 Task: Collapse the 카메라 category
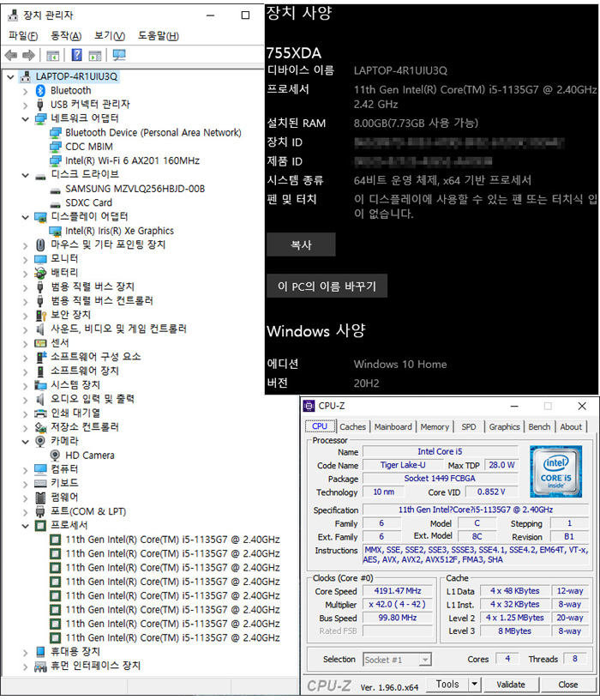[x=25, y=442]
